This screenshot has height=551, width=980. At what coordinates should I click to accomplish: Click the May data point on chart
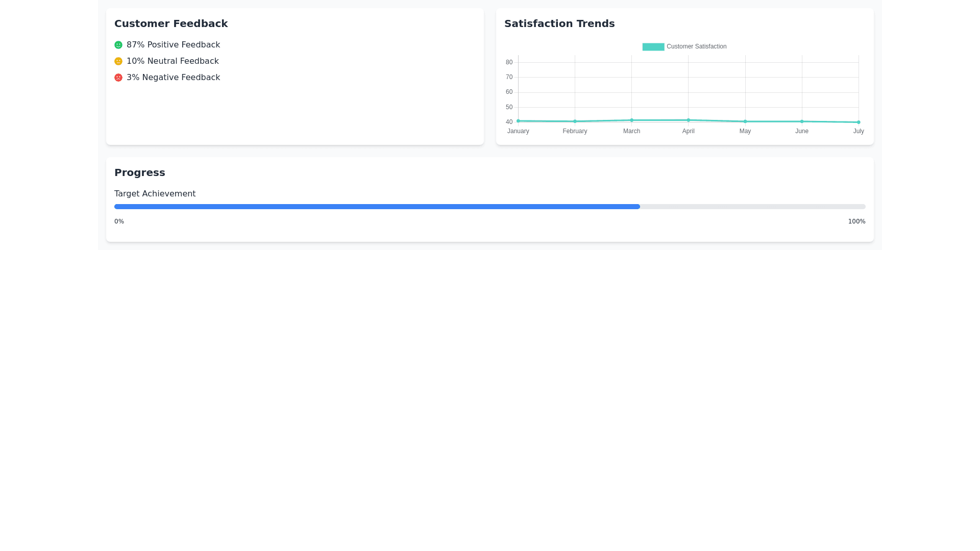point(745,121)
